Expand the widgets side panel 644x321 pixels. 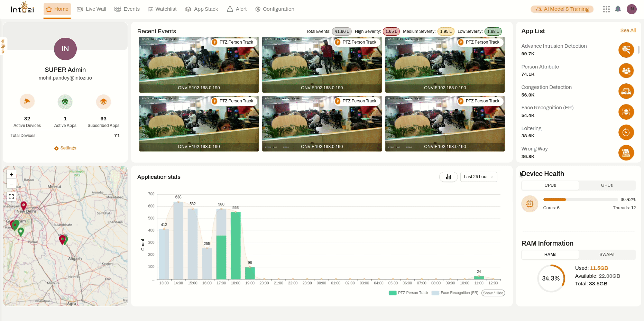[3, 46]
